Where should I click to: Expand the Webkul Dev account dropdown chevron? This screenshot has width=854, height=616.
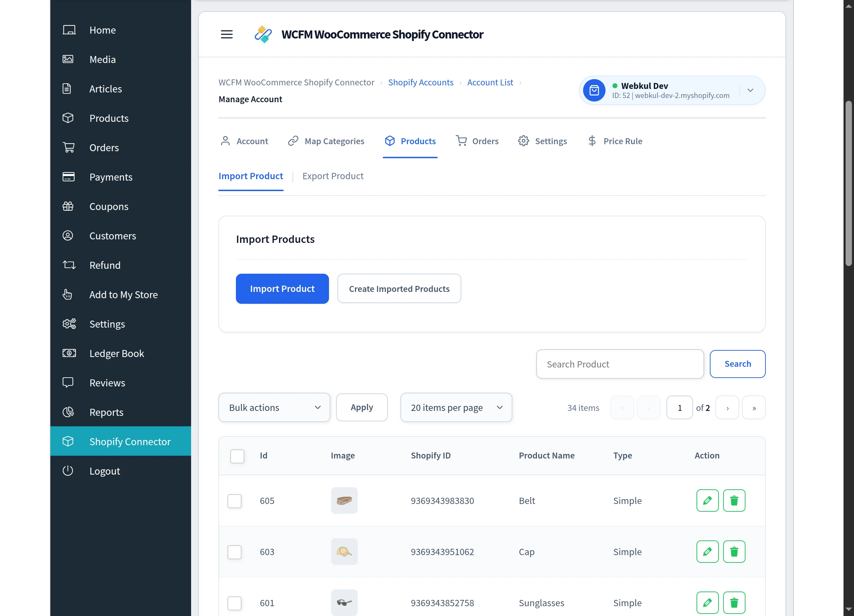(750, 90)
